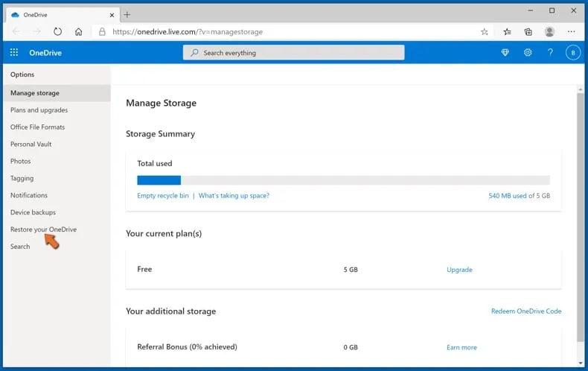Screen dimensions: 588x371
Task: Click the Storage Summary heading
Action: 160,134
